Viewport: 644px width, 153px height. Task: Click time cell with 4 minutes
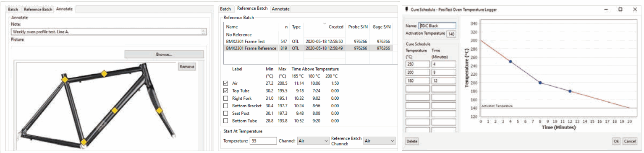444,64
